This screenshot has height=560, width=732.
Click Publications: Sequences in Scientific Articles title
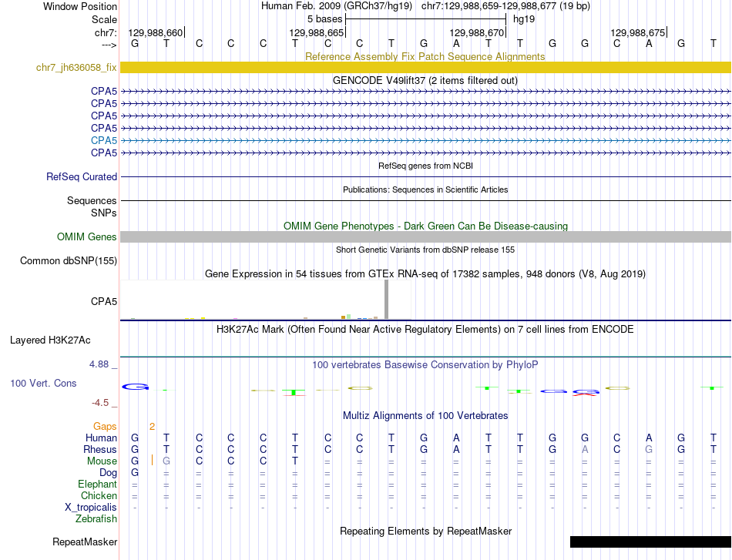coord(425,189)
